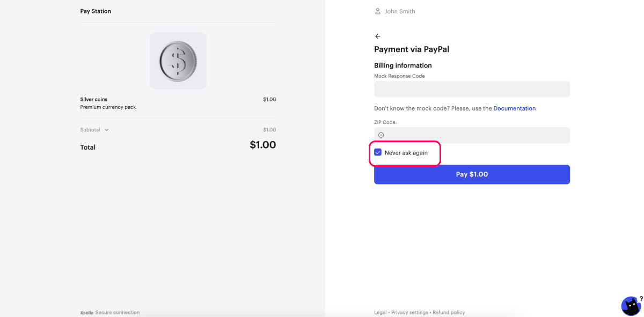This screenshot has width=644, height=317.
Task: View the Refund policy link
Action: click(x=449, y=313)
